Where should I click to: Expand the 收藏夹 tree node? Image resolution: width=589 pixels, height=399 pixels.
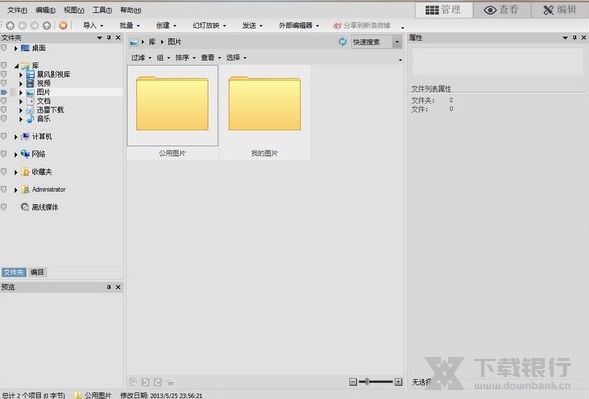[x=16, y=172]
